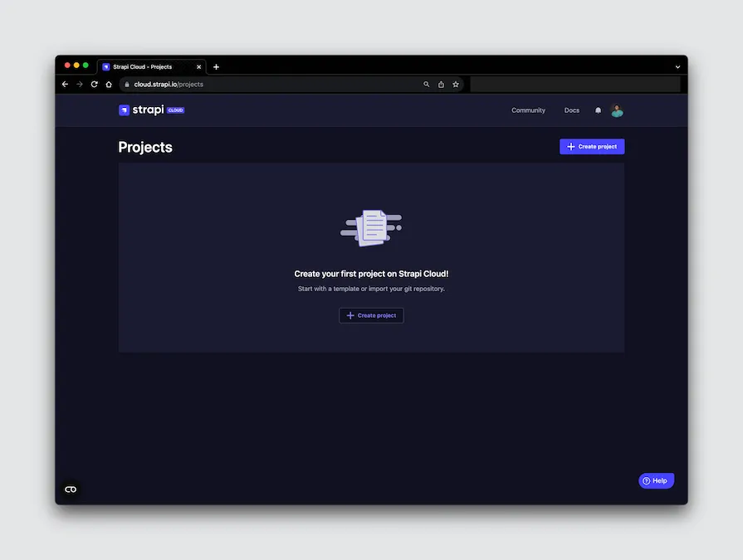Reload the page using the refresh icon
Screen dimensions: 743x560
pos(94,84)
